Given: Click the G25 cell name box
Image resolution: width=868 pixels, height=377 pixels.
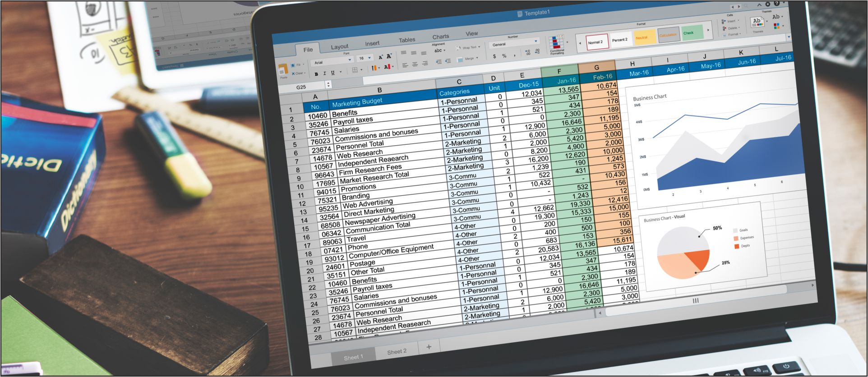Looking at the screenshot, I should click(301, 87).
